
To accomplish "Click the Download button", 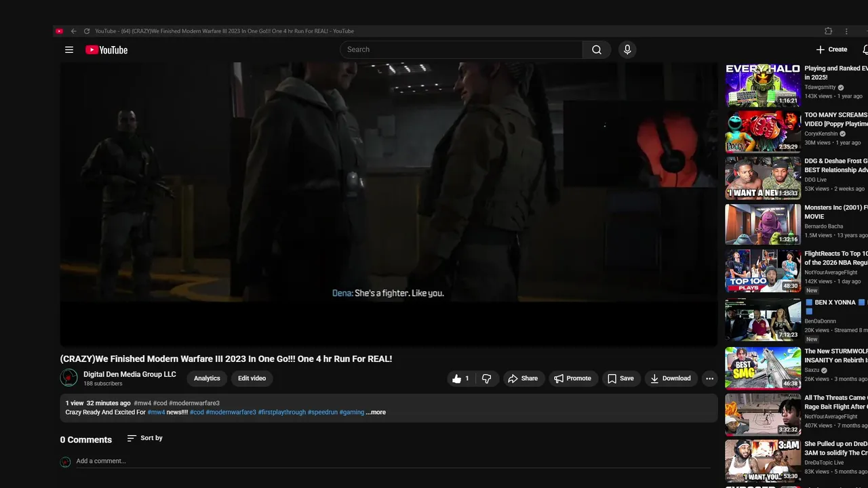I will coord(671,379).
